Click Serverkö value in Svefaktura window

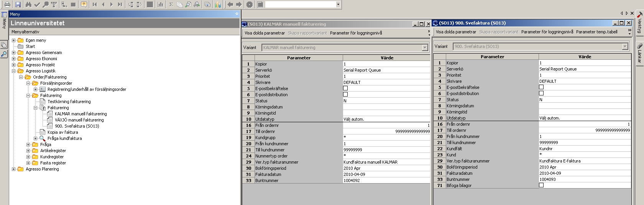point(585,69)
